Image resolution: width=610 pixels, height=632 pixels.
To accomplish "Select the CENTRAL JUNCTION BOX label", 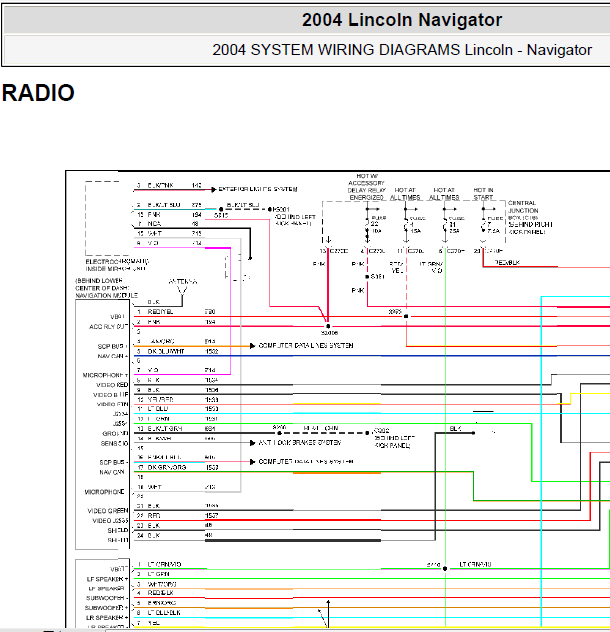I will click(x=523, y=210).
